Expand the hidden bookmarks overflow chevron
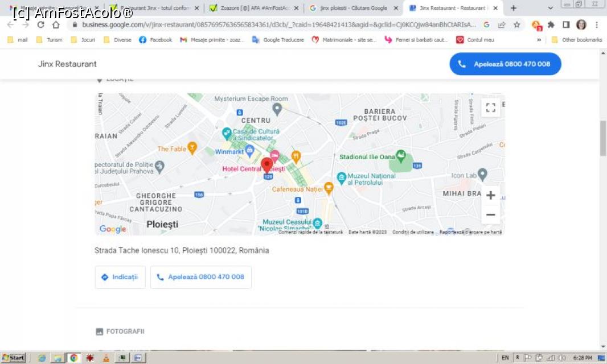 pos(539,40)
